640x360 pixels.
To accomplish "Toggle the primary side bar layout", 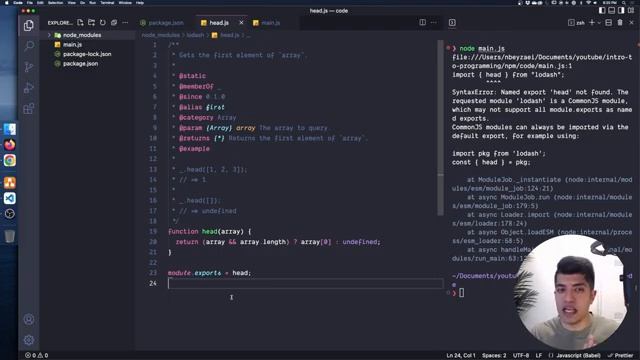I will (x=602, y=11).
